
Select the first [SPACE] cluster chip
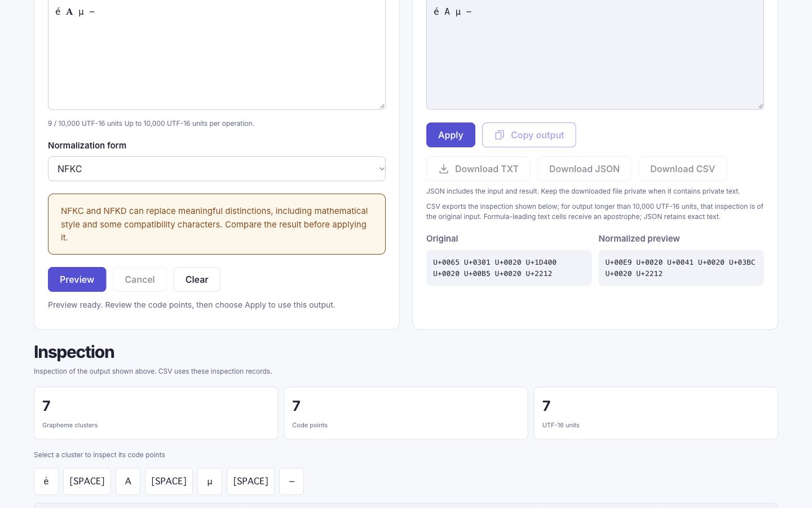point(87,481)
